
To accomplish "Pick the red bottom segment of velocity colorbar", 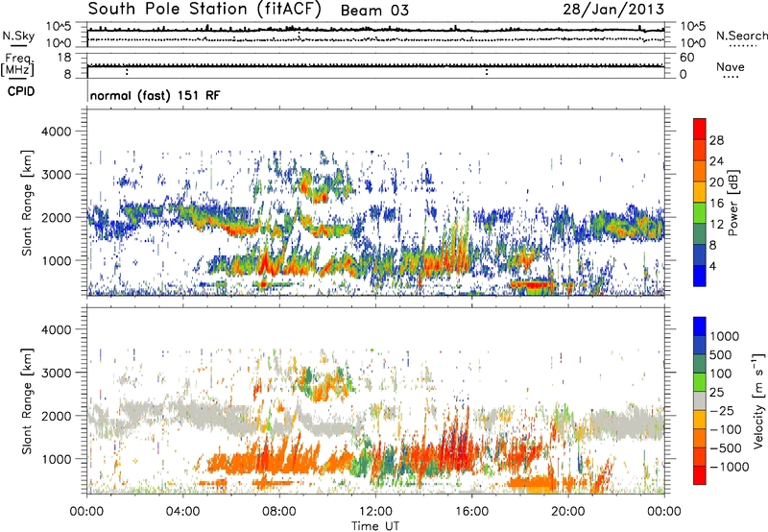I will [x=700, y=475].
